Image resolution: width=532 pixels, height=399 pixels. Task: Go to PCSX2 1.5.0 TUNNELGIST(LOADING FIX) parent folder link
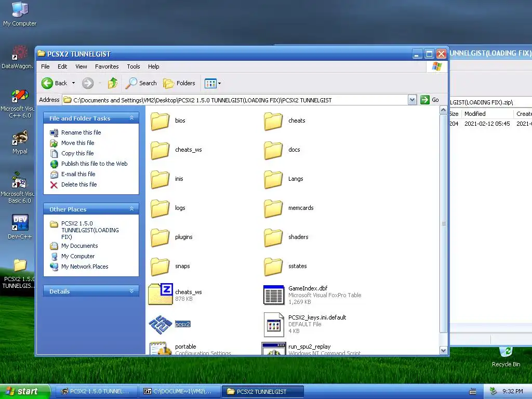point(90,230)
